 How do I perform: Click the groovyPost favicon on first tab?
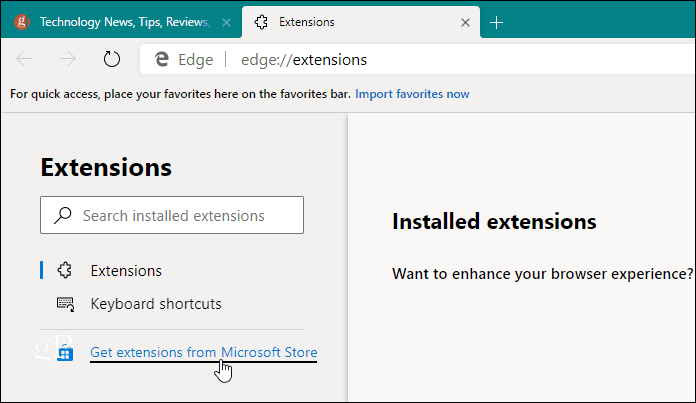22,22
